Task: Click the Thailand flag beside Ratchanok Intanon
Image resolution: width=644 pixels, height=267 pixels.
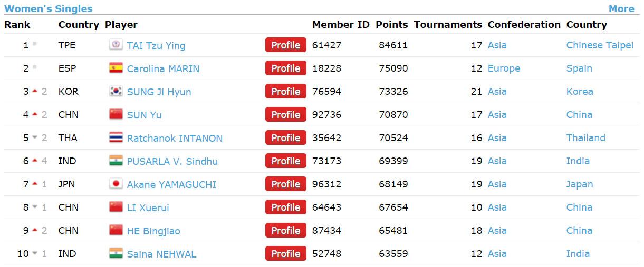Action: point(116,137)
